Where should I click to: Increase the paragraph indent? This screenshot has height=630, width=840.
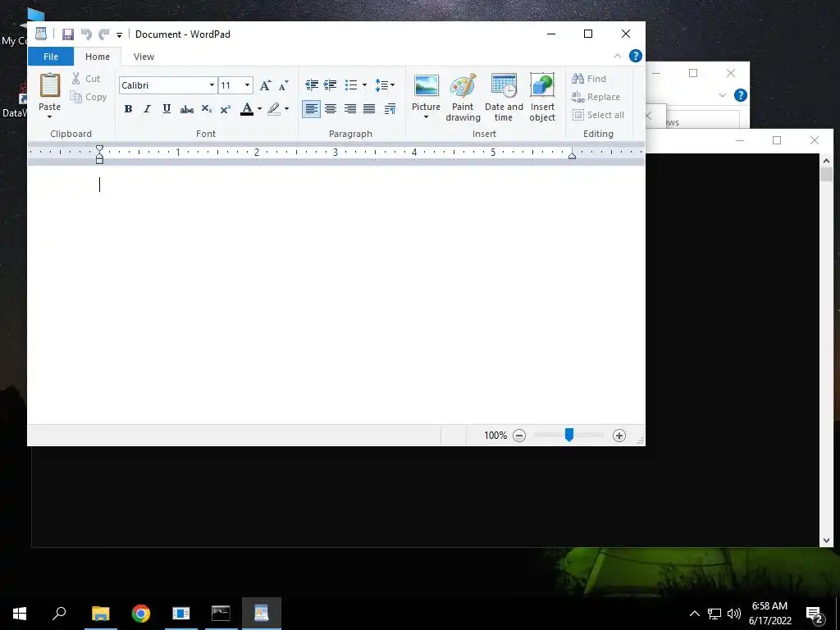[x=331, y=85]
